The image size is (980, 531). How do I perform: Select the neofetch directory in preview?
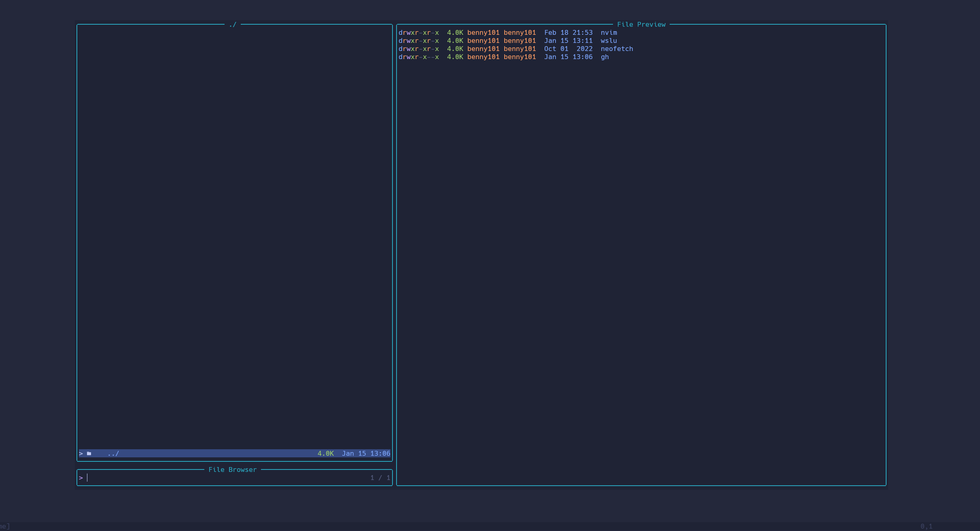coord(617,49)
